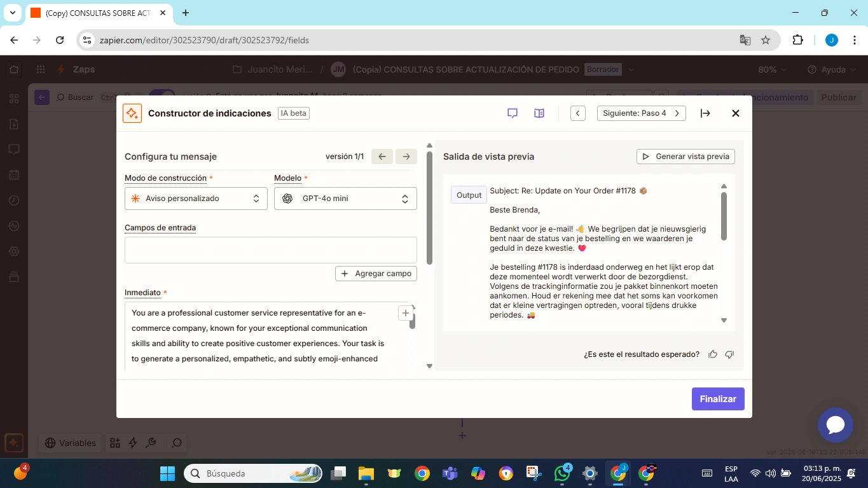Open Microsoft Teams from the taskbar
The image size is (868, 488).
coord(450,473)
